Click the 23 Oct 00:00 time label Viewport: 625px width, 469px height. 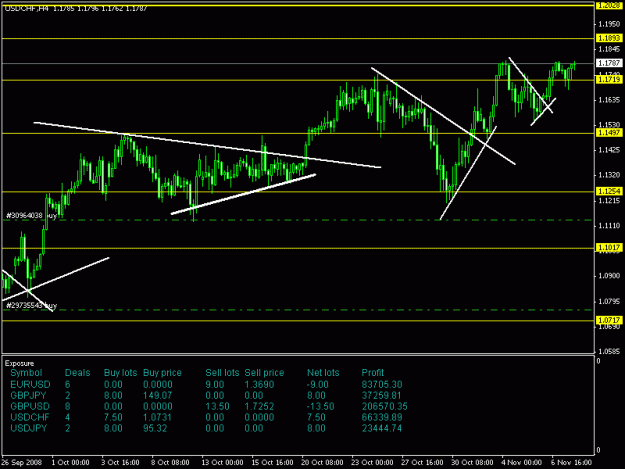pyautogui.click(x=372, y=463)
